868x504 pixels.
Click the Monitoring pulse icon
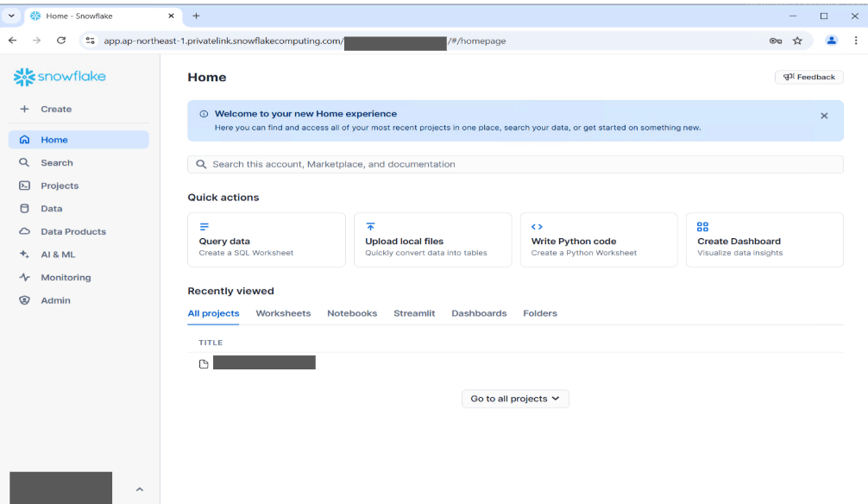pos(24,278)
